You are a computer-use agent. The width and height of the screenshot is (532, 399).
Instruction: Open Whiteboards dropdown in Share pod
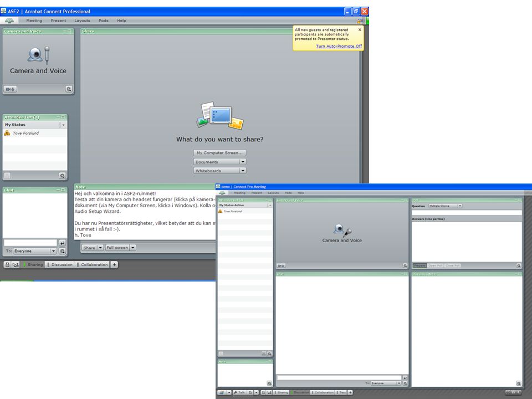243,171
